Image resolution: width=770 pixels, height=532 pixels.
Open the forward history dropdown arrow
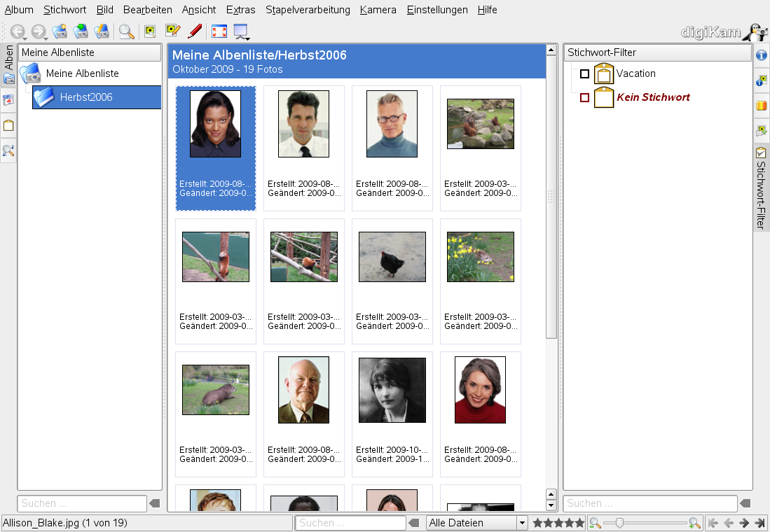[46, 38]
